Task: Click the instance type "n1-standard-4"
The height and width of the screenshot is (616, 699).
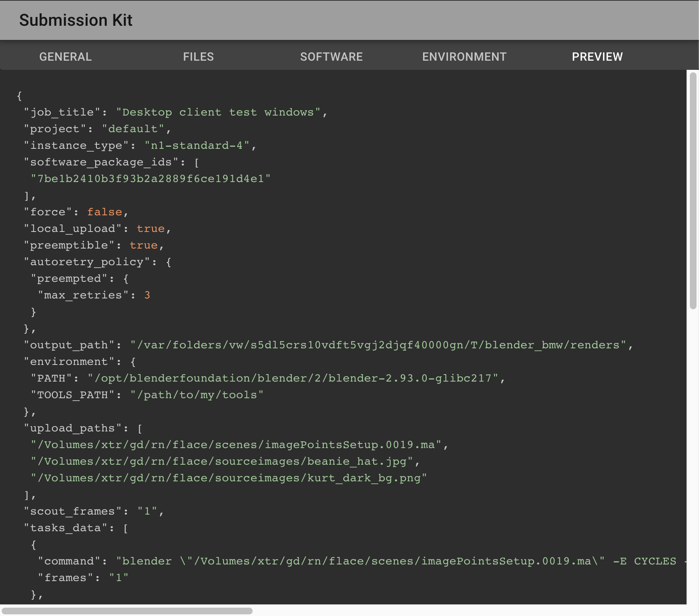Action: pyautogui.click(x=197, y=145)
